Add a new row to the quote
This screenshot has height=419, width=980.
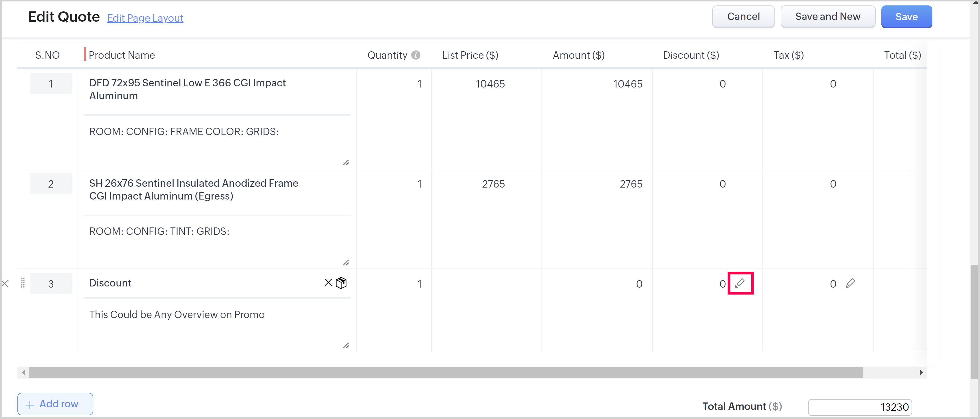55,404
